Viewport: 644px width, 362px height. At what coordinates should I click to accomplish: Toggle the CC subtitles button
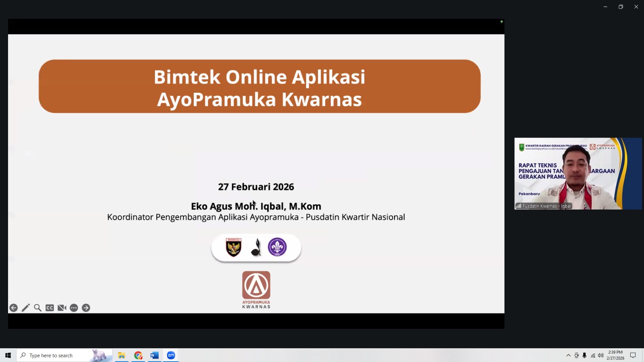click(x=50, y=308)
